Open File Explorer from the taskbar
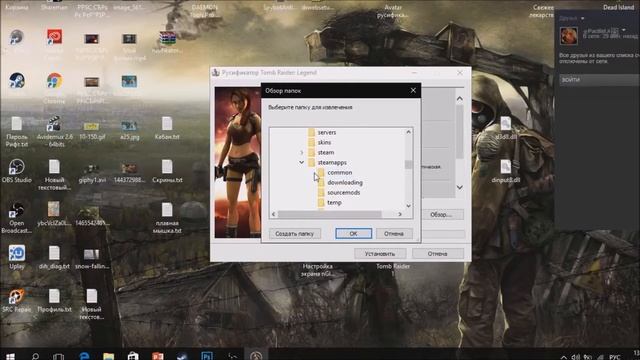640x360 pixels. tap(109, 356)
